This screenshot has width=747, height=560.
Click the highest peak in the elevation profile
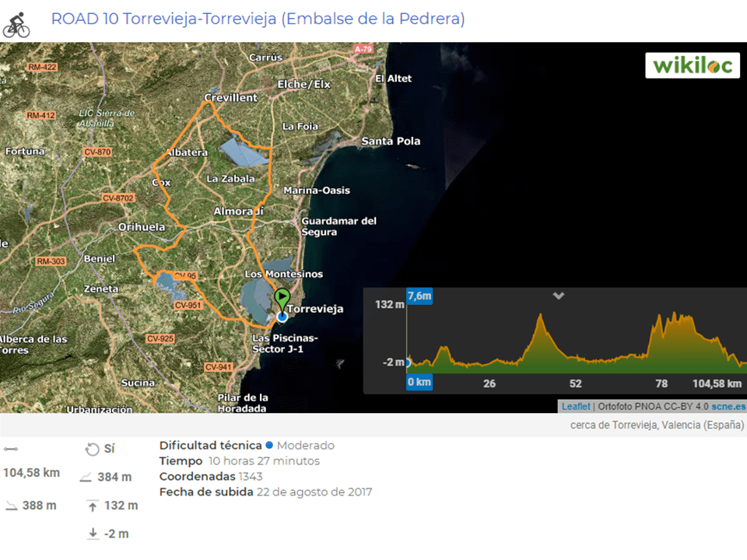point(542,315)
